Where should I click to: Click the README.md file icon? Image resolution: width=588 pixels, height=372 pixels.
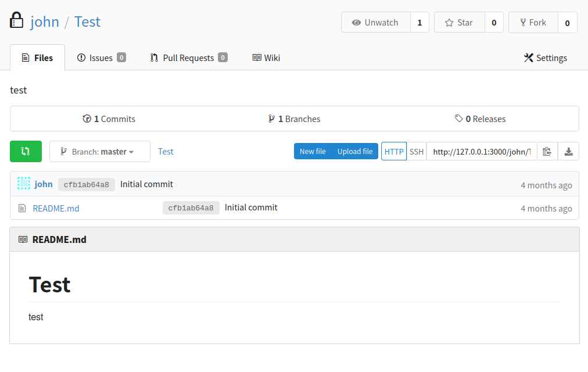click(x=23, y=208)
